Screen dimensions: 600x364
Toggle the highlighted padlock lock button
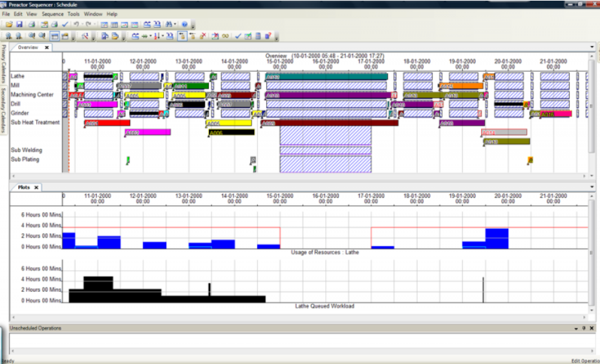182,36
